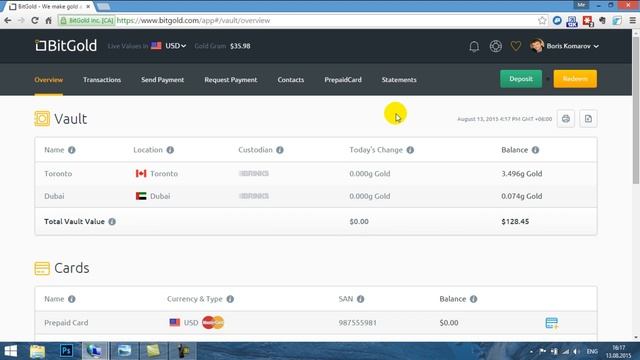Click the export document icon in Vault header
Viewport: 640px width, 360px height.
tap(588, 119)
